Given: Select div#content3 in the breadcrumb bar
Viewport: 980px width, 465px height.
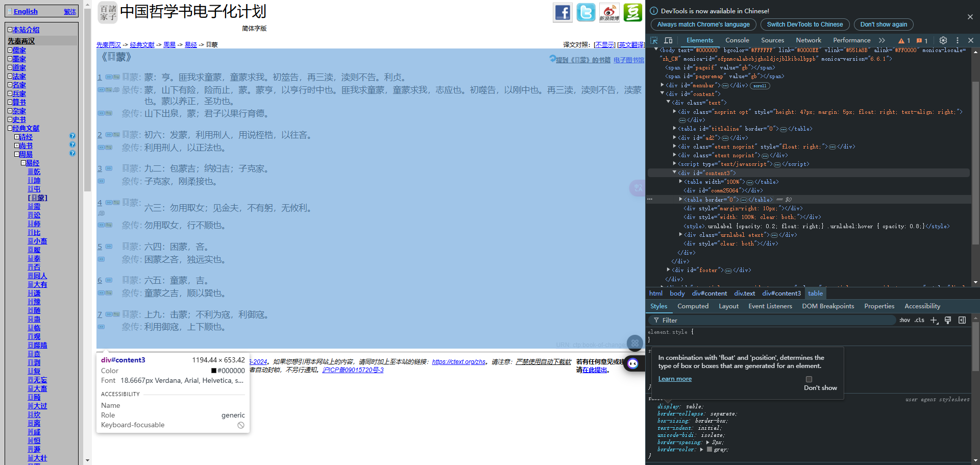Looking at the screenshot, I should pyautogui.click(x=781, y=293).
